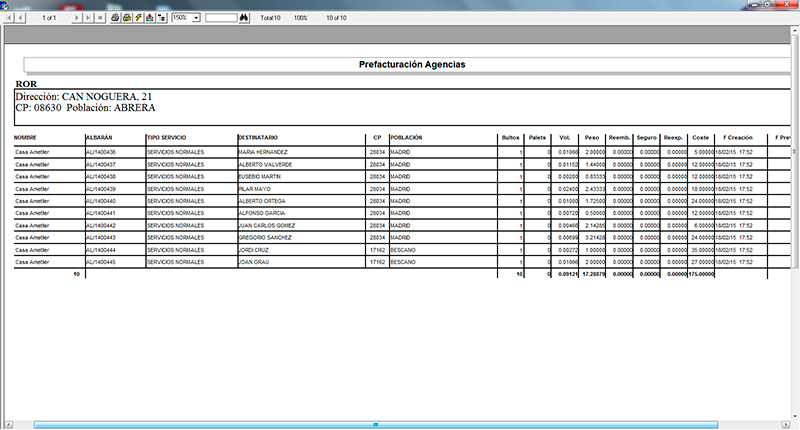Click the Palets column header
800x430 pixels.
pos(537,138)
